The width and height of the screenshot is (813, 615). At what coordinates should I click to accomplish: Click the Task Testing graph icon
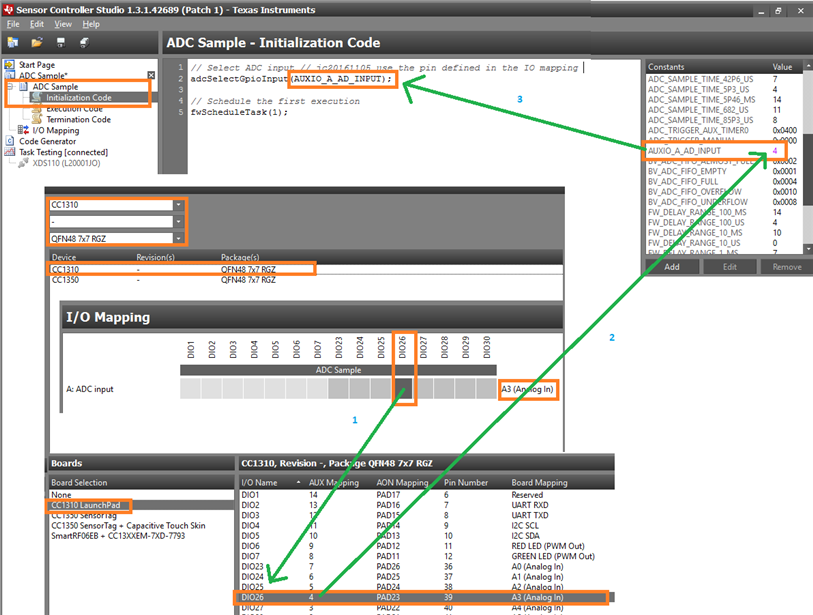pyautogui.click(x=9, y=151)
